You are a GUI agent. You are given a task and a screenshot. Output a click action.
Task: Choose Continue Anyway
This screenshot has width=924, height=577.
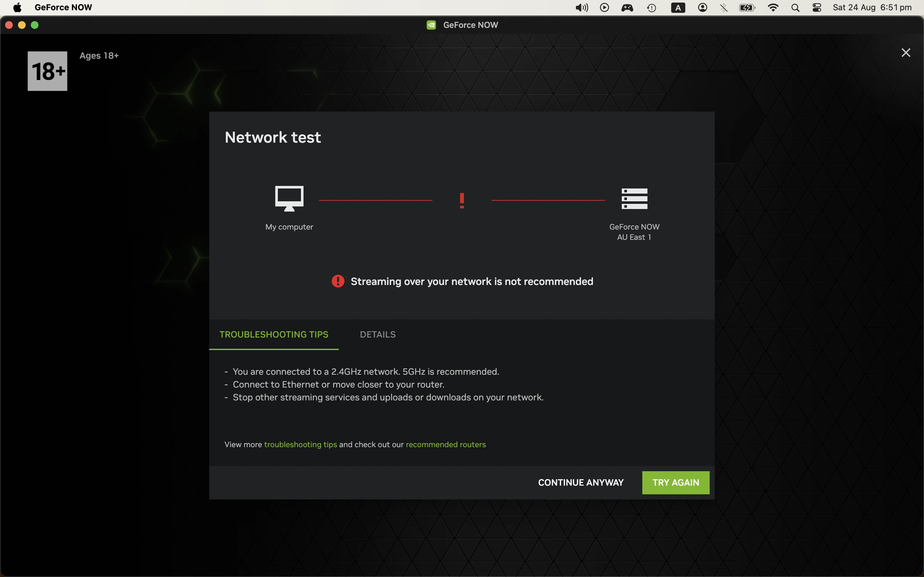[580, 482]
